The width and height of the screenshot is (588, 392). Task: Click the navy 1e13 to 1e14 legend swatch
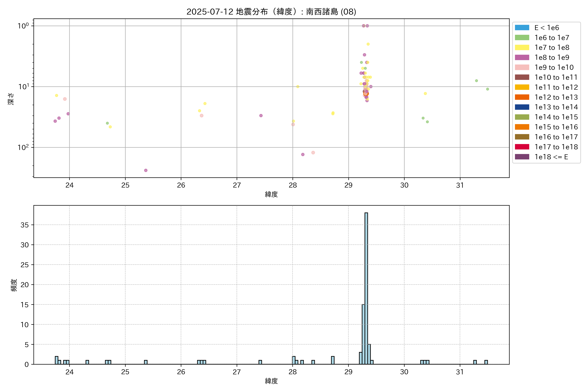[x=522, y=107]
